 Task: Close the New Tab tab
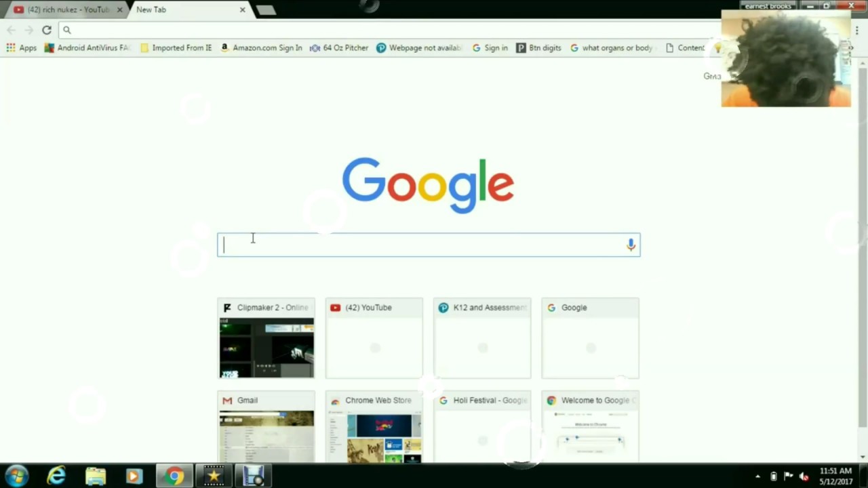click(243, 9)
